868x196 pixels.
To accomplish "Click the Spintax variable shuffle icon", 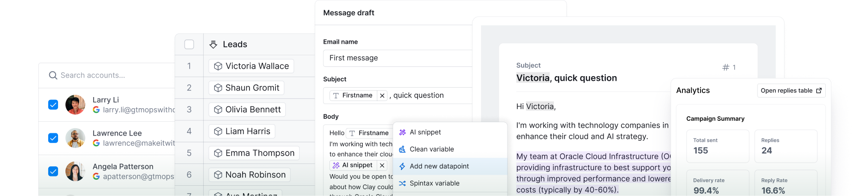I will pos(402,183).
